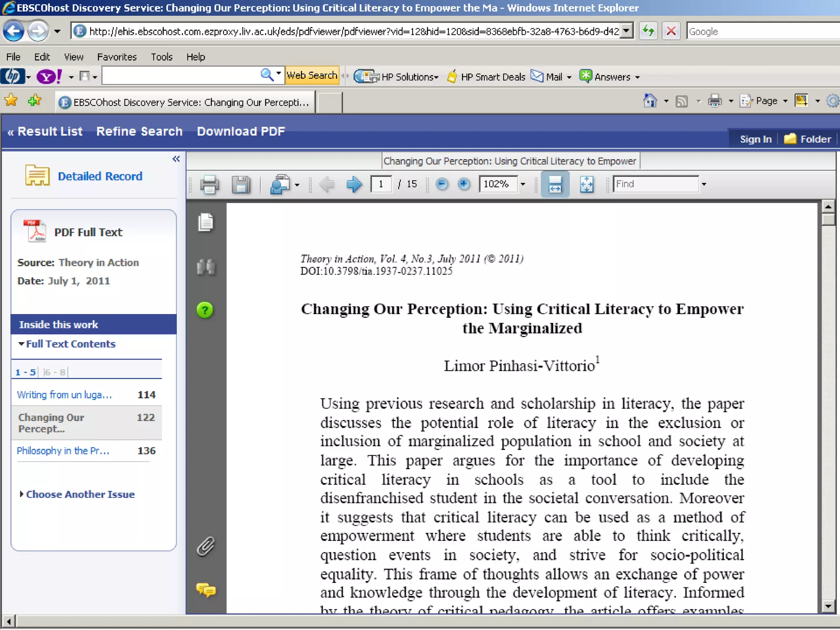Click the save PDF floppy disk icon
Viewport: 840px width, 630px height.
coord(241,185)
